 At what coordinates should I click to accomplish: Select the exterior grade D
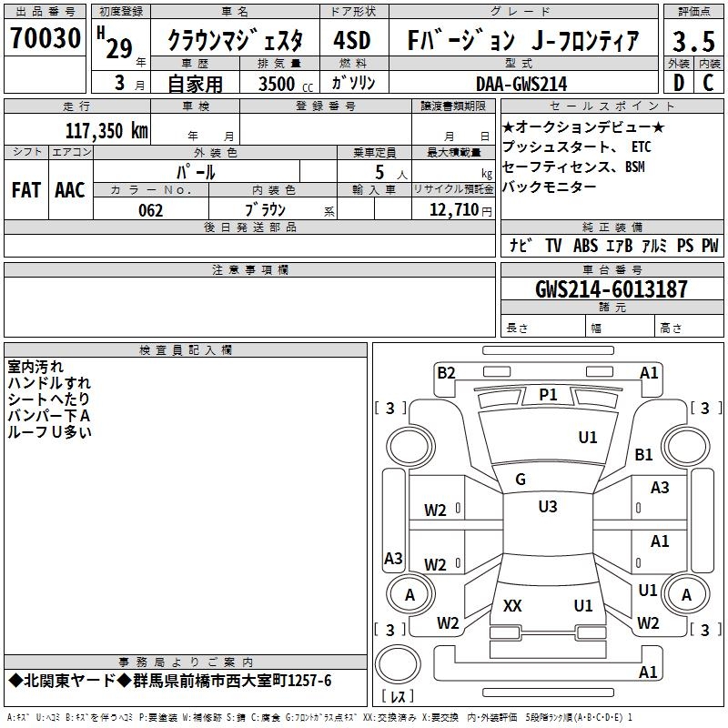point(679,83)
